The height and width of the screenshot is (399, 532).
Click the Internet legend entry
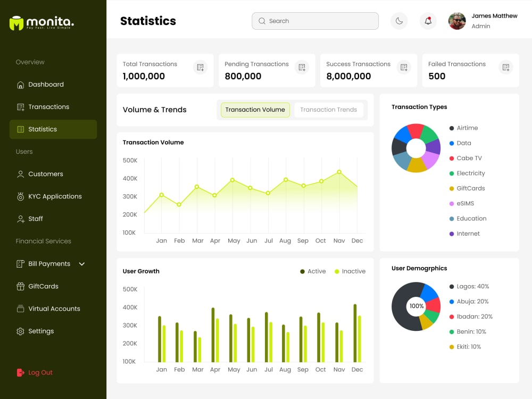coord(464,234)
